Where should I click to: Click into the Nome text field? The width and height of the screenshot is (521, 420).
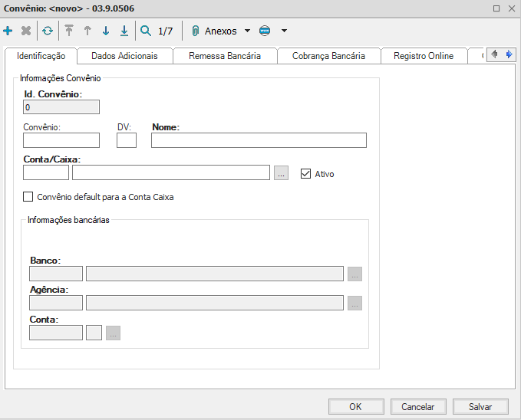coord(259,140)
